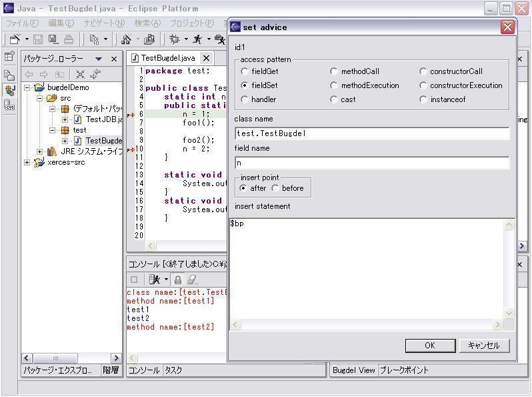Toggle Link with Editor icon
The image size is (532, 397).
click(96, 74)
